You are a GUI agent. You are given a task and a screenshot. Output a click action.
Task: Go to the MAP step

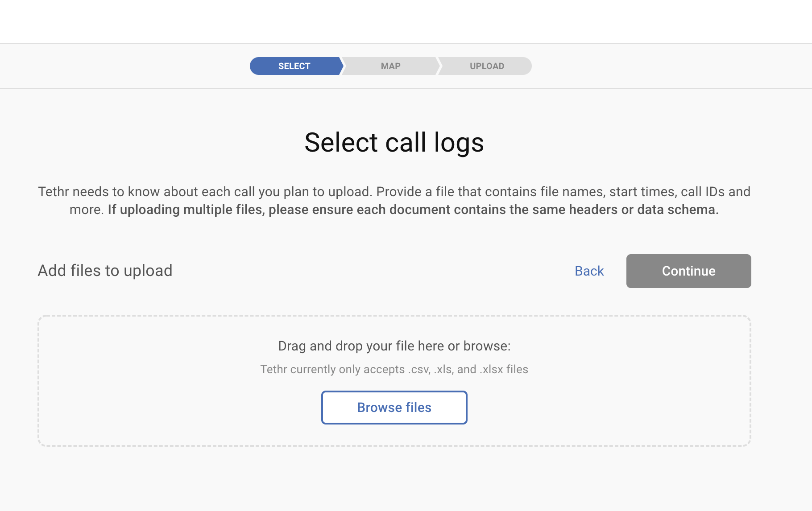[391, 66]
